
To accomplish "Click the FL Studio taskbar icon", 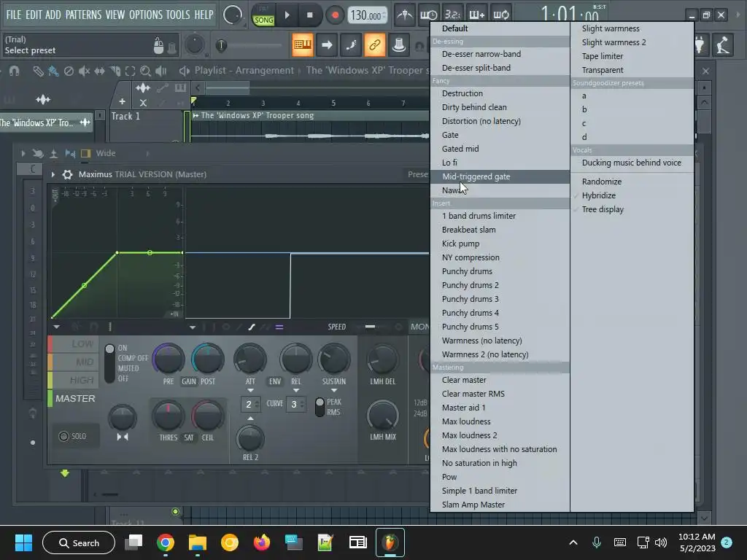I will coord(390,542).
